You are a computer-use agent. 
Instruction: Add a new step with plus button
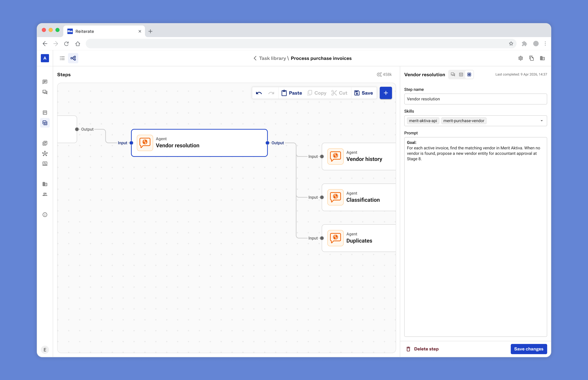point(386,93)
